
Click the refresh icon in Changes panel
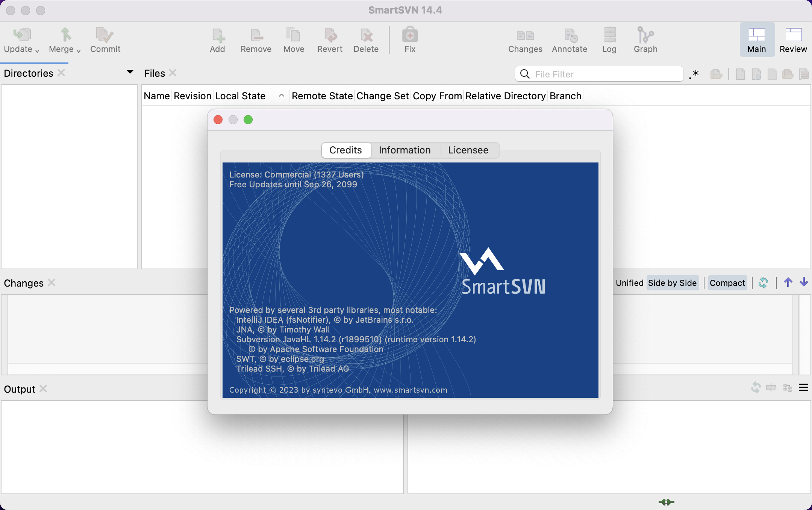(763, 282)
